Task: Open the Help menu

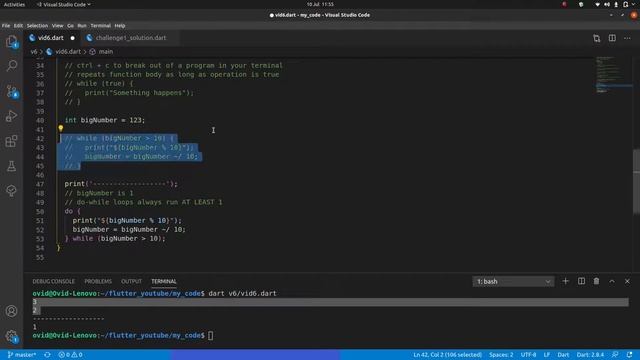Action: coord(120,25)
